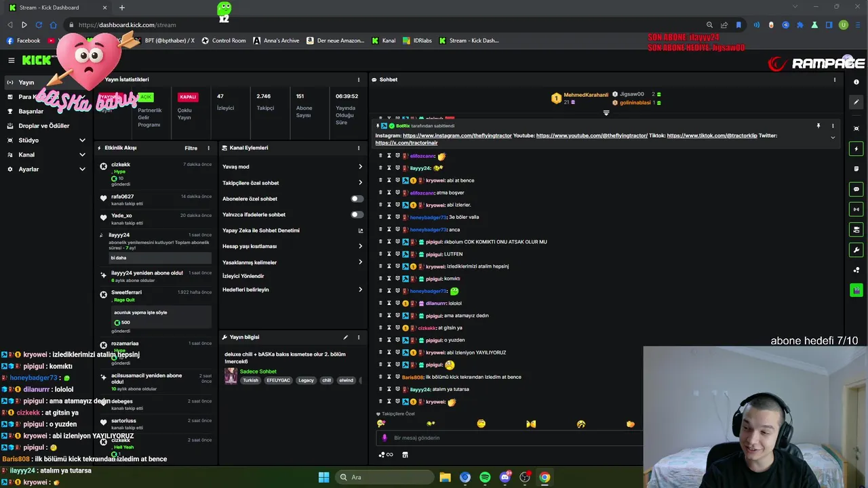Open pinned message three-dot menu
Image resolution: width=868 pixels, height=488 pixels.
(833, 125)
